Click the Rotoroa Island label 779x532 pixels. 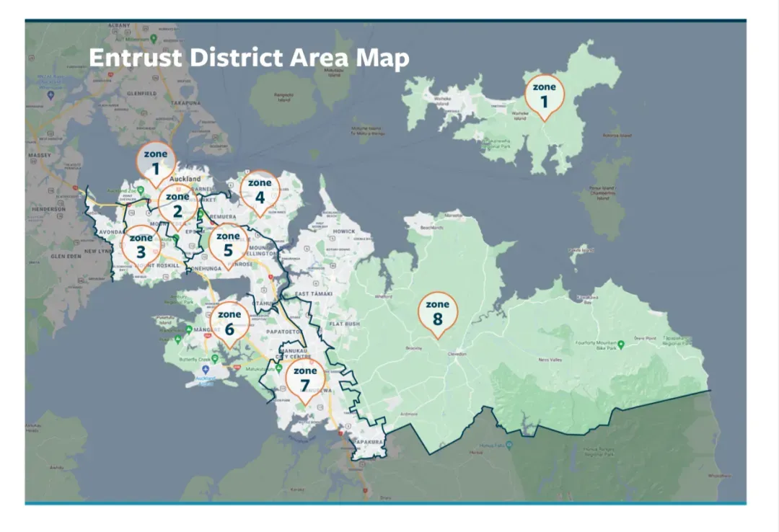(617, 135)
